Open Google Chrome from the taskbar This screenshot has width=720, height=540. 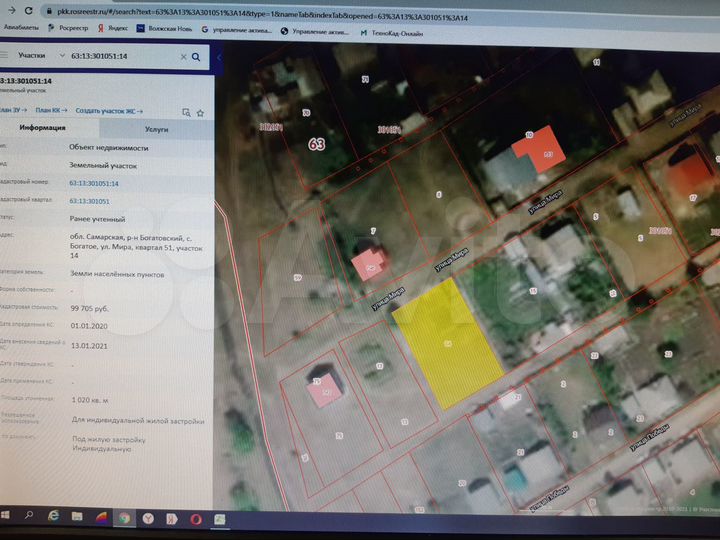click(124, 518)
